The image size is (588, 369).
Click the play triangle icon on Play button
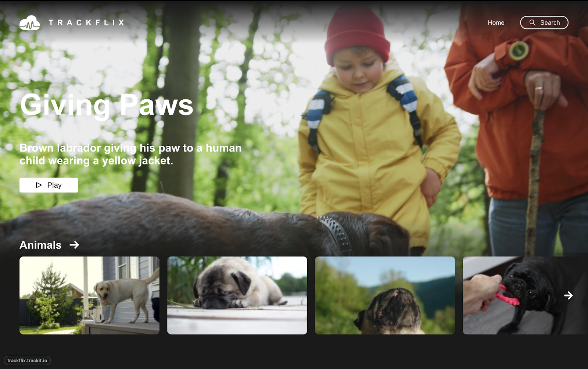(x=38, y=185)
